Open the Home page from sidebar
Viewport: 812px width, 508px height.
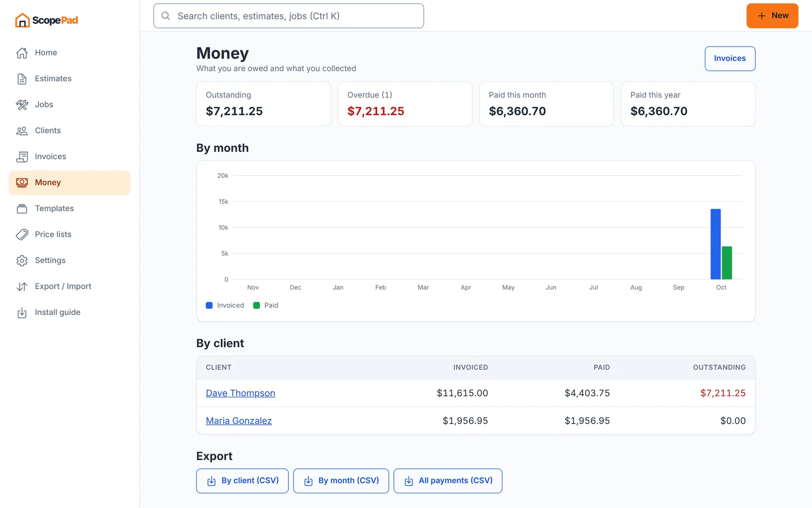pos(70,53)
